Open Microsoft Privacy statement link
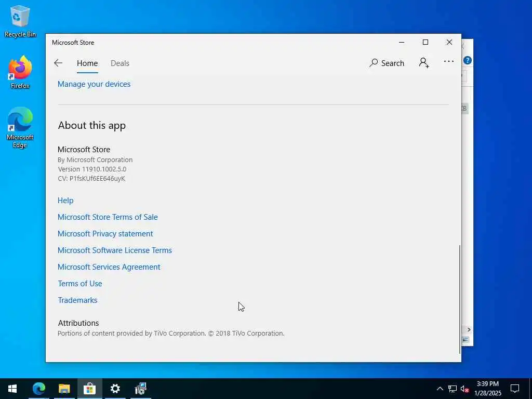This screenshot has width=532, height=399. coord(105,234)
